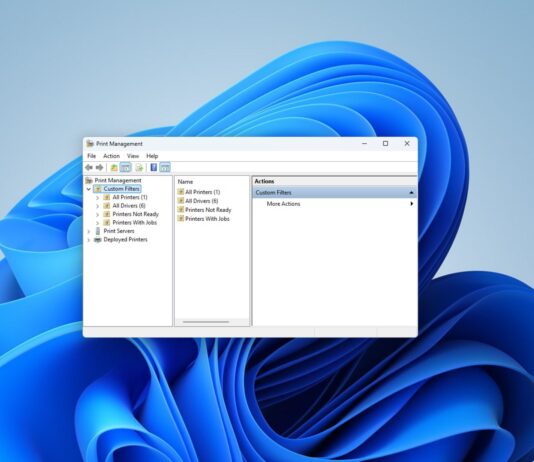This screenshot has width=534, height=462.
Task: Expand the All Drivers (6) tree chevron
Action: point(97,206)
